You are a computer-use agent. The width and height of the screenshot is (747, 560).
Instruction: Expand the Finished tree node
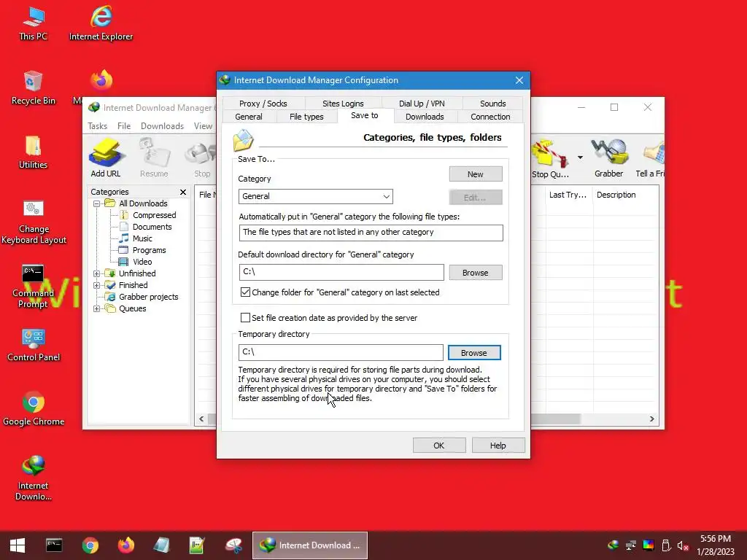point(97,286)
